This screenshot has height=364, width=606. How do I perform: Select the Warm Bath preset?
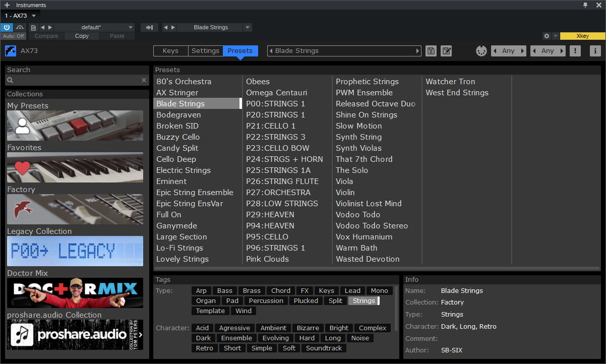tap(356, 248)
